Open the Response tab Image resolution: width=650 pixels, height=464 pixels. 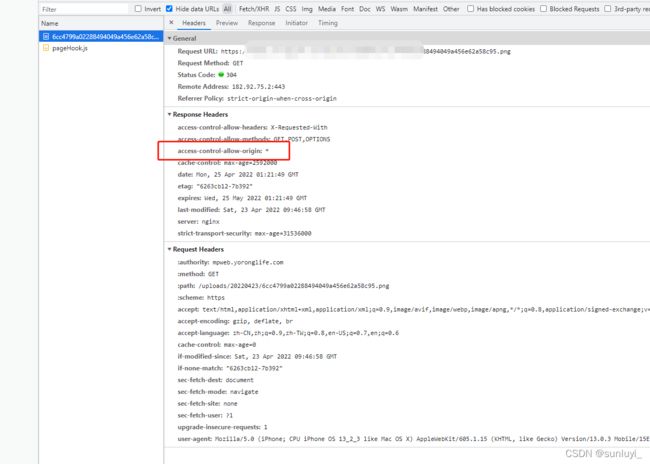[262, 23]
